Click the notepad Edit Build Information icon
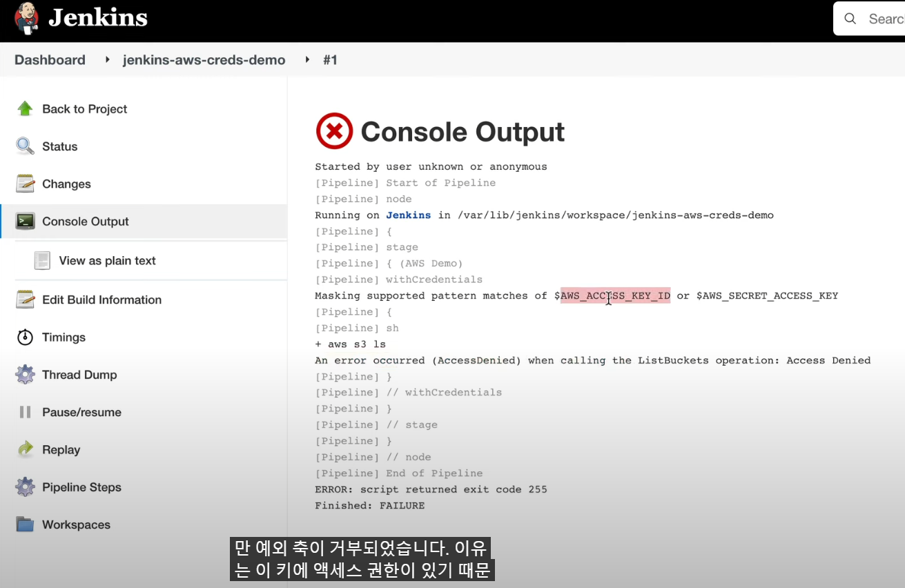Screen dimensions: 905x588 26,300
